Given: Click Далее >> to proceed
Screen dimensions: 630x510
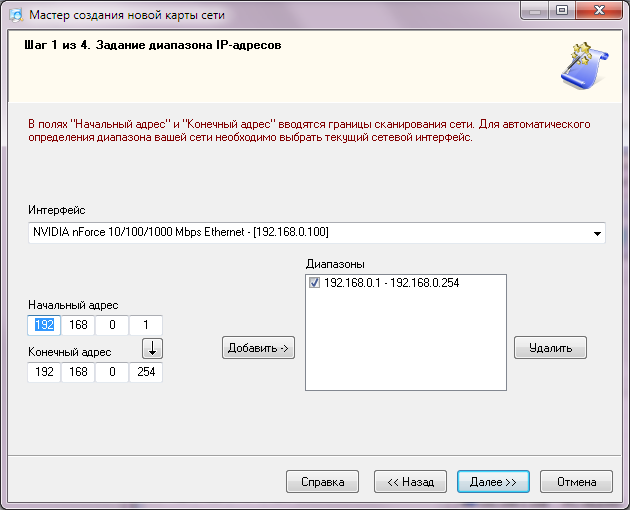Looking at the screenshot, I should (493, 481).
